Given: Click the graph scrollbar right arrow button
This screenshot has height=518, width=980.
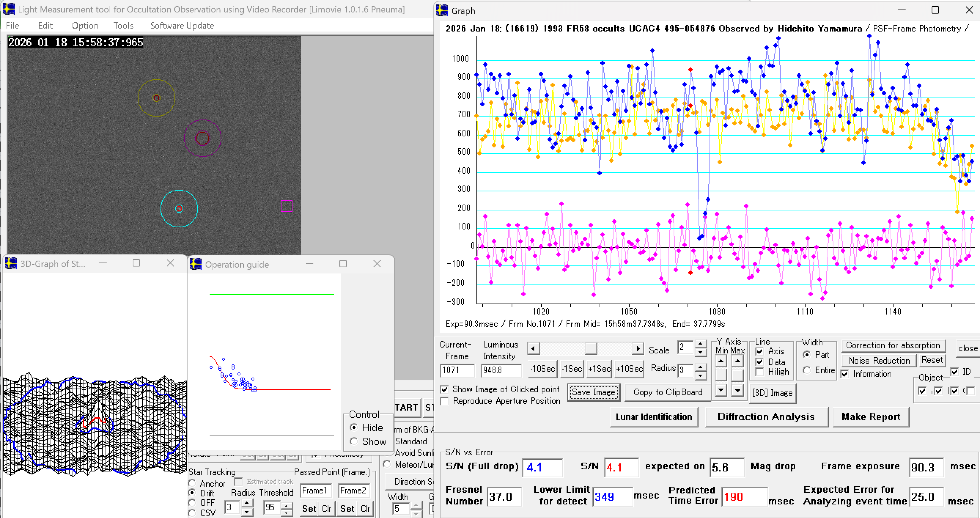Looking at the screenshot, I should point(638,348).
